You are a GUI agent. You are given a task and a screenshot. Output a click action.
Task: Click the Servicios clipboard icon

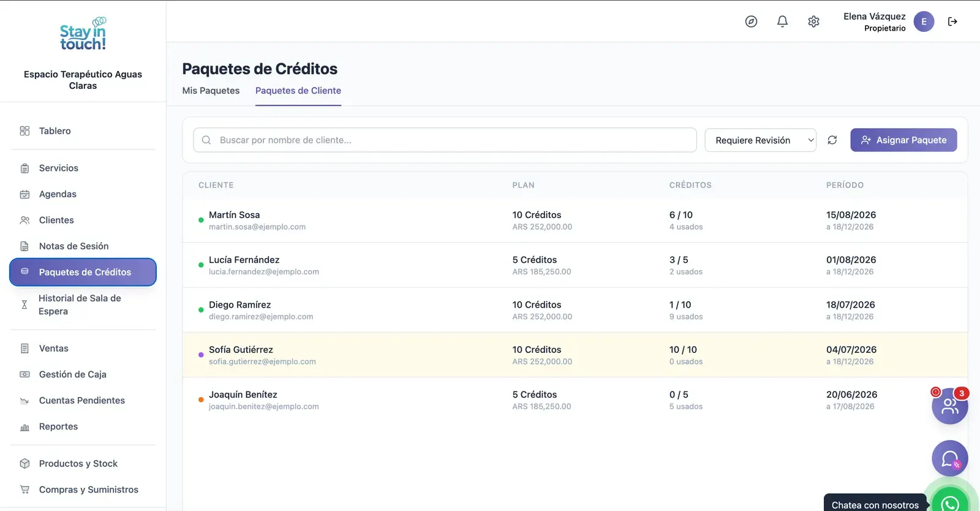click(24, 168)
